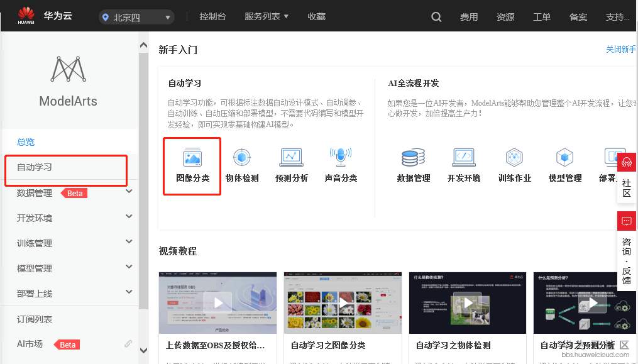Viewport: 638px width, 364px height.
Task: Click the 视频教程 heading
Action: click(178, 251)
